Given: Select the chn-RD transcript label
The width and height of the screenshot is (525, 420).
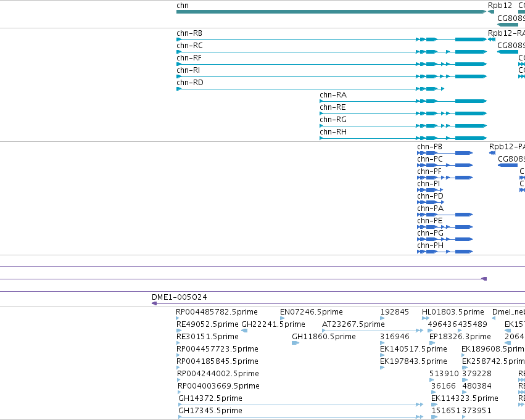Looking at the screenshot, I should (190, 83).
